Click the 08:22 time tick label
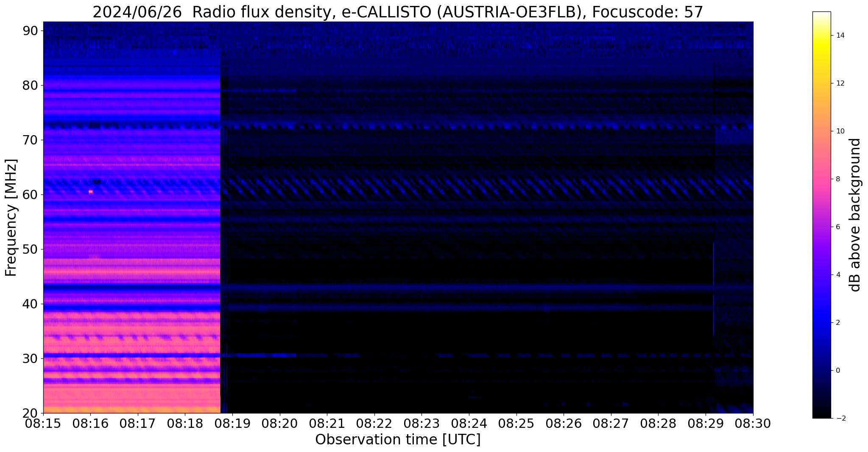The image size is (868, 452). (374, 423)
